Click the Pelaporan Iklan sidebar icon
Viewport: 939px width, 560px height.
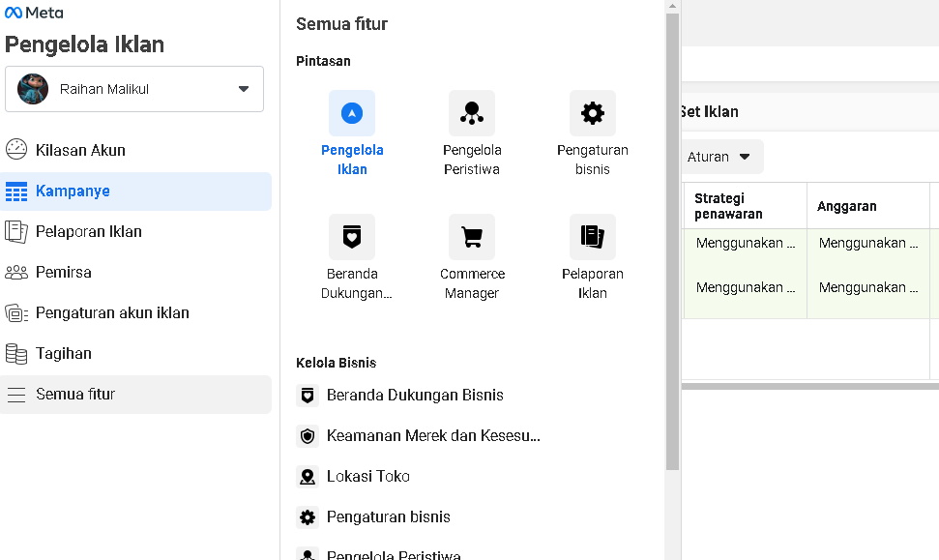[16, 232]
